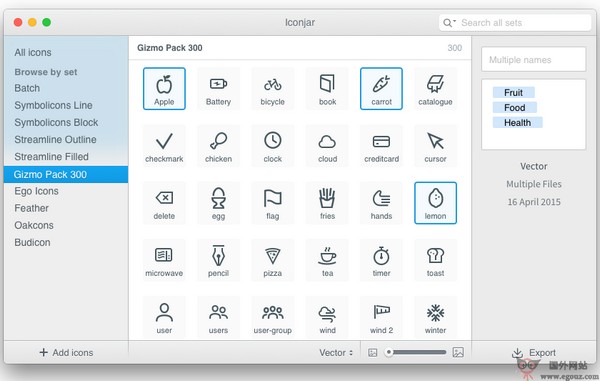Viewport: 600px width, 381px height.
Task: Pick the cloud icon tile
Action: [x=327, y=146]
